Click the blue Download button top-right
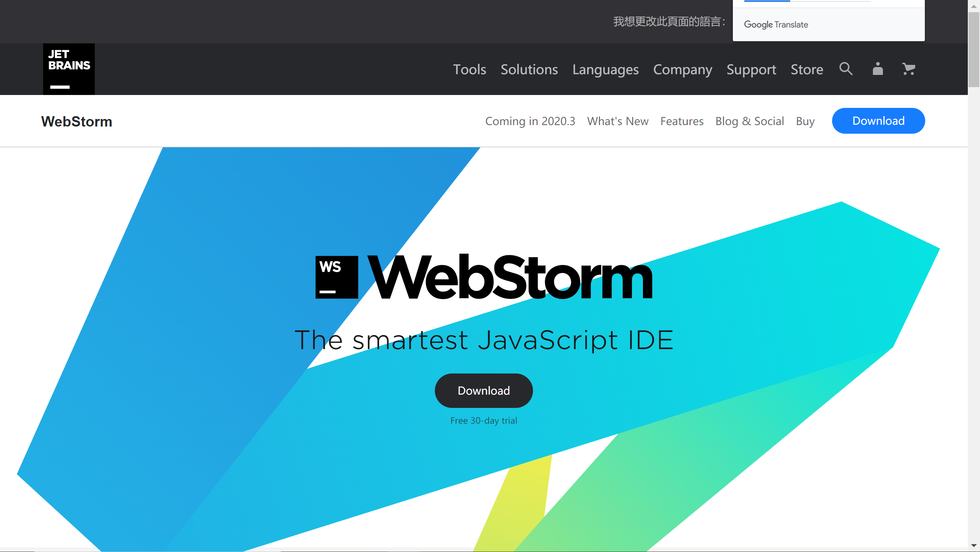This screenshot has height=552, width=980. (x=878, y=120)
